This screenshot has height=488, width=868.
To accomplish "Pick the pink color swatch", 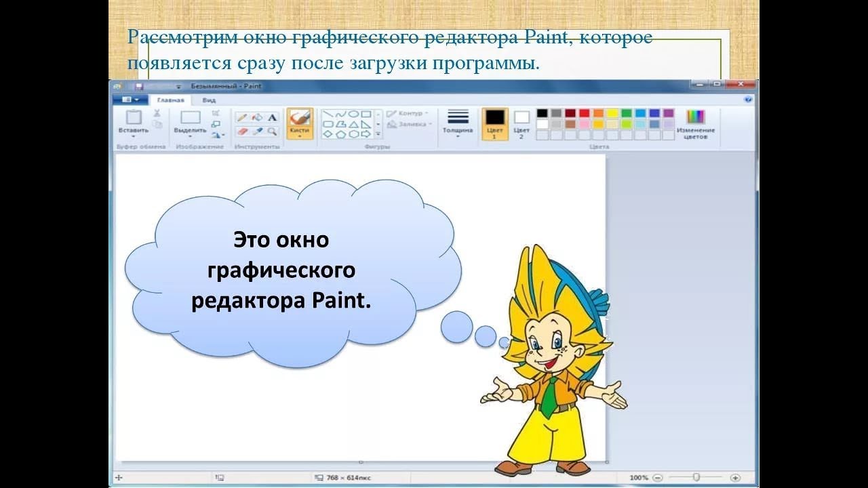I will click(x=585, y=124).
